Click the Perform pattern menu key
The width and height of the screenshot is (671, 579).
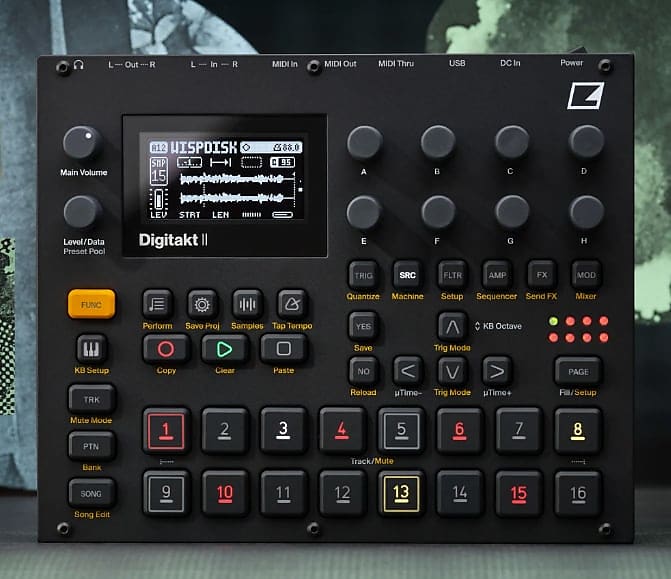(157, 304)
